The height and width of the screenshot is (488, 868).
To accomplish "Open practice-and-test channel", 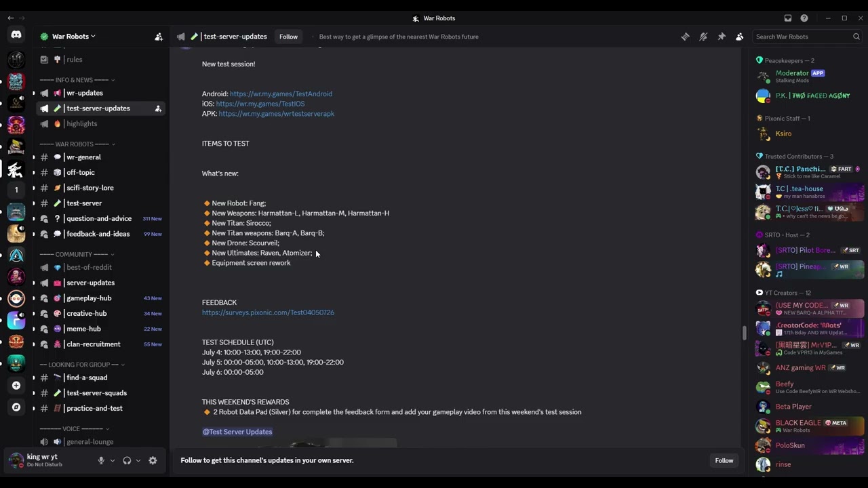I will [100, 409].
